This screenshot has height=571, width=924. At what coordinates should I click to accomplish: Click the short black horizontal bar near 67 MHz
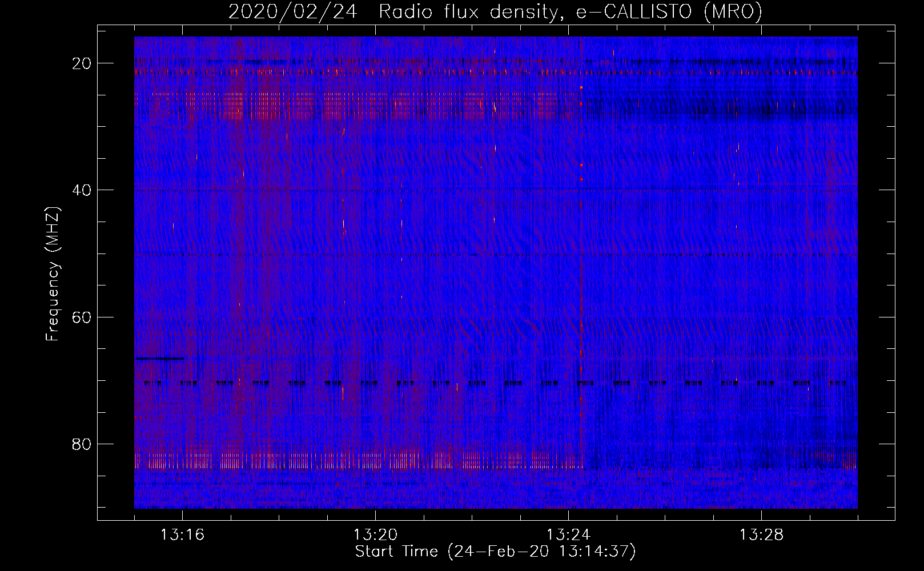[159, 359]
